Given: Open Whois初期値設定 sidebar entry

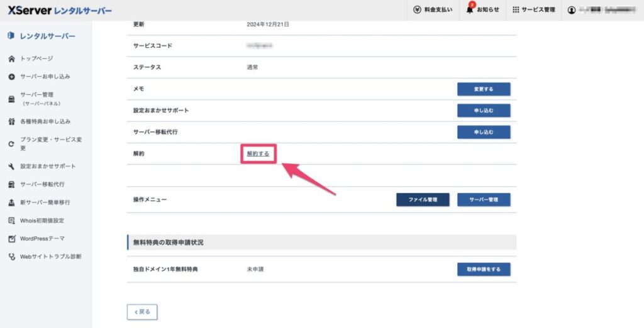Looking at the screenshot, I should 42,221.
